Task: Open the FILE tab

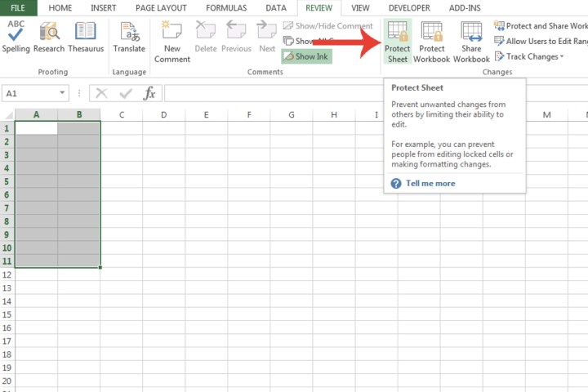Action: [18, 7]
